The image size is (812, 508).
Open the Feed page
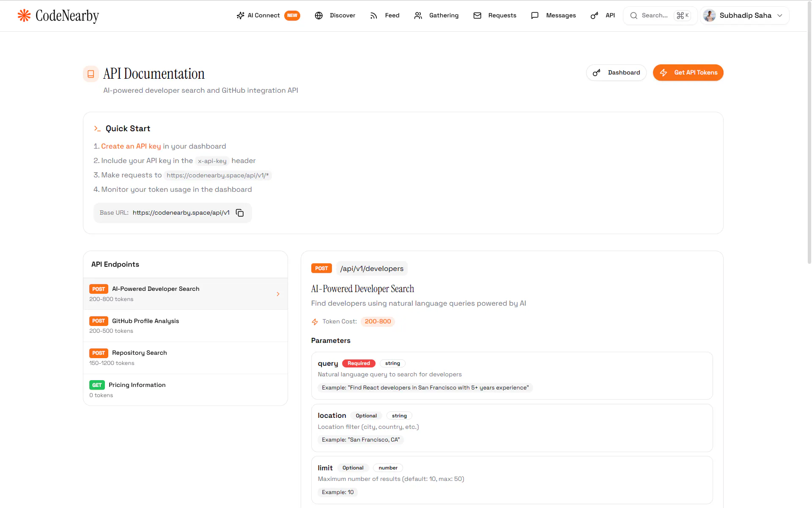pos(384,16)
